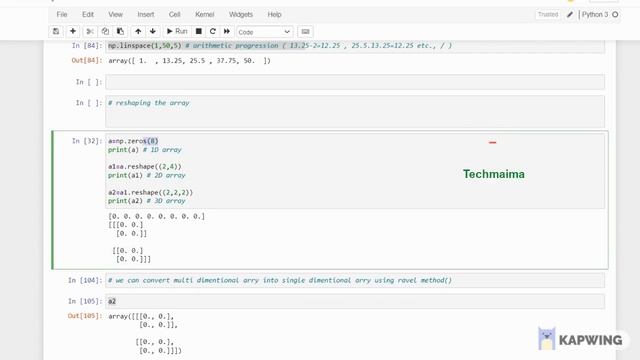The image size is (640, 360).
Task: Click the kernel idle circle indicator
Action: click(x=615, y=15)
